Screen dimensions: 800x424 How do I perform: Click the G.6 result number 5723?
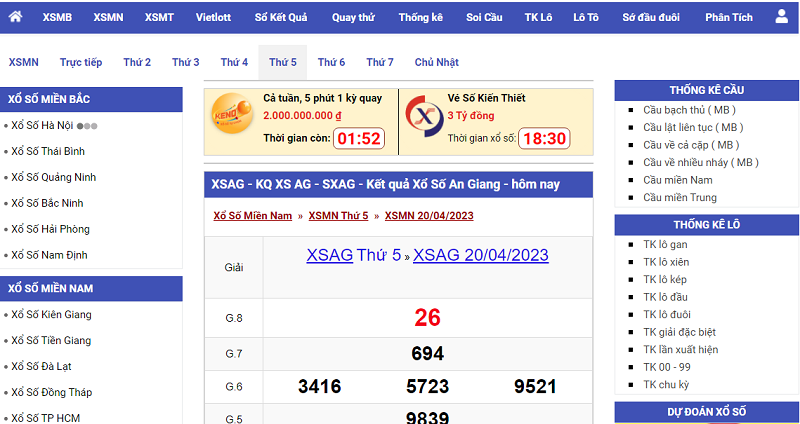[428, 387]
